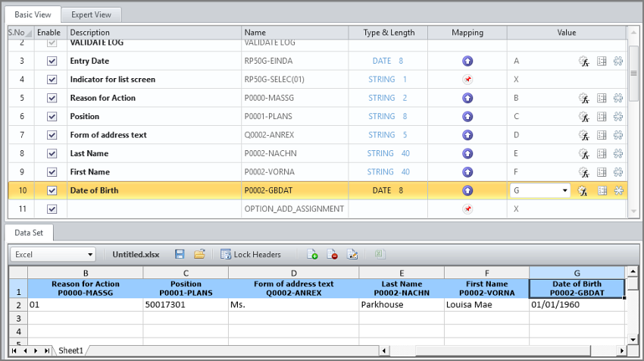Click the greyed Excel export icon
This screenshot has width=644, height=361.
click(380, 254)
